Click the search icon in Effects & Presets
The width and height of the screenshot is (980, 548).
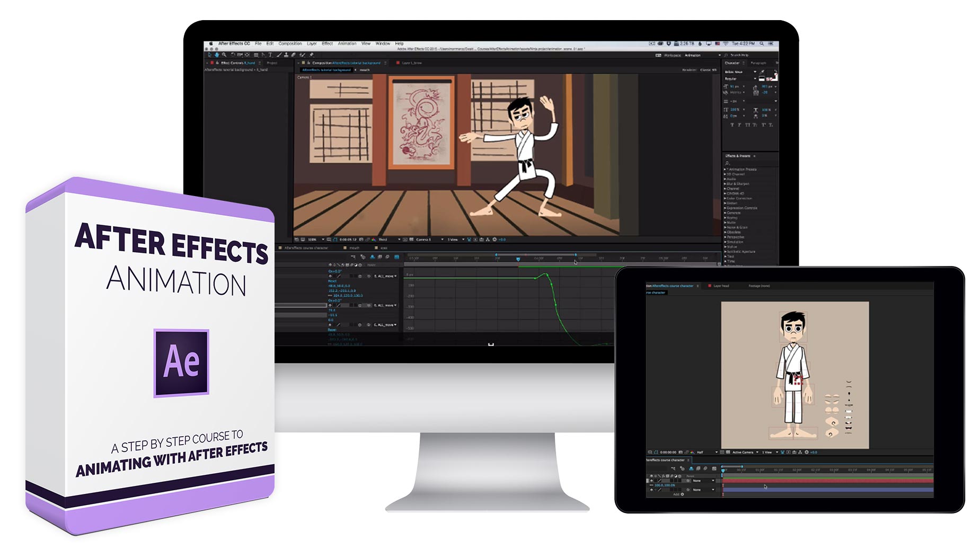tap(727, 163)
